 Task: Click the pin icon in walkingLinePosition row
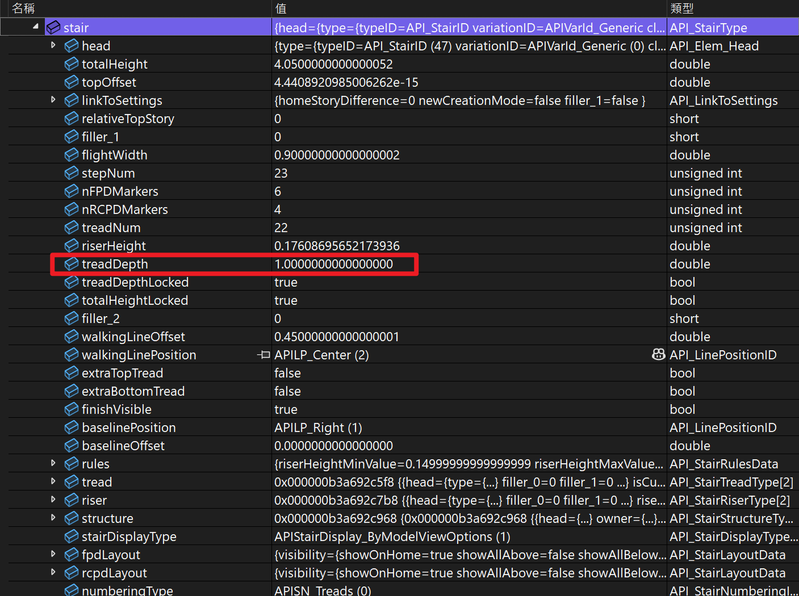tap(263, 355)
